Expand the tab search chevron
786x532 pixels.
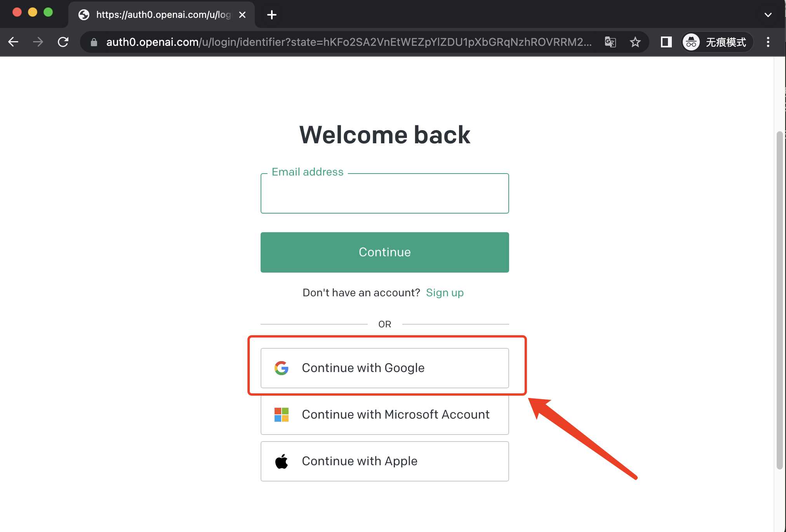click(x=768, y=15)
